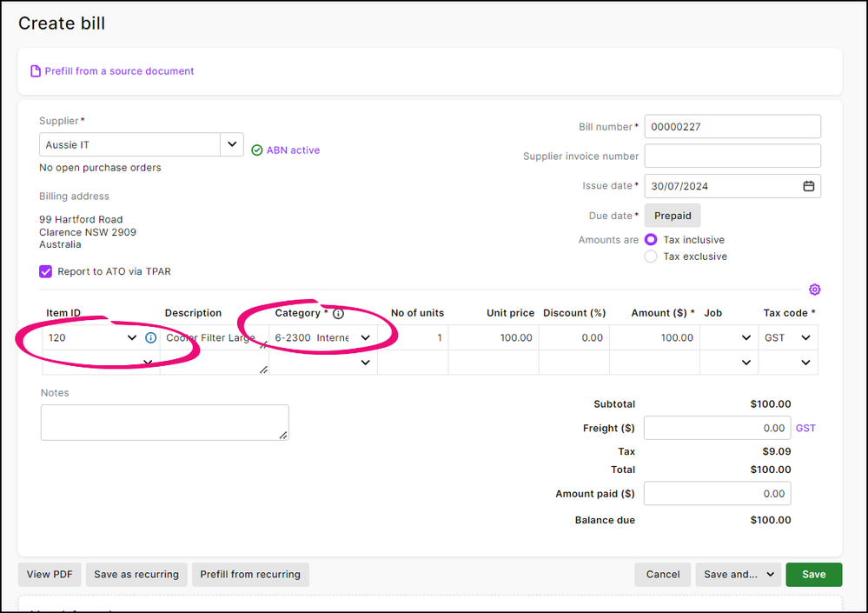Expand the Save and... split button menu
The height and width of the screenshot is (613, 868).
tap(770, 575)
